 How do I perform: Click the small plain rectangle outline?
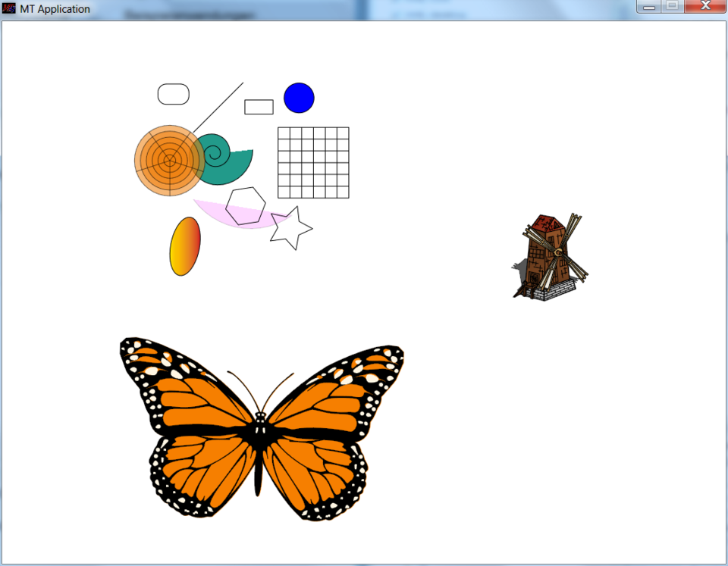(259, 107)
